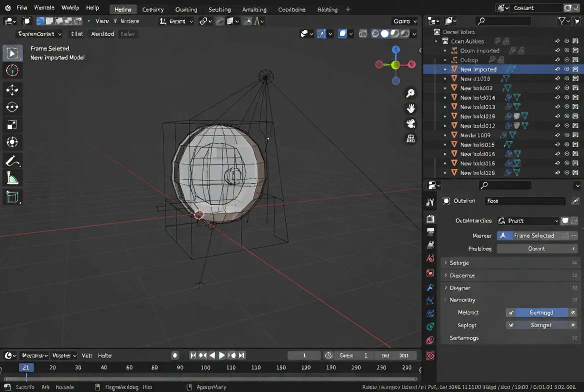
Task: Select the Cursor tool in toolbar
Action: [x=12, y=70]
